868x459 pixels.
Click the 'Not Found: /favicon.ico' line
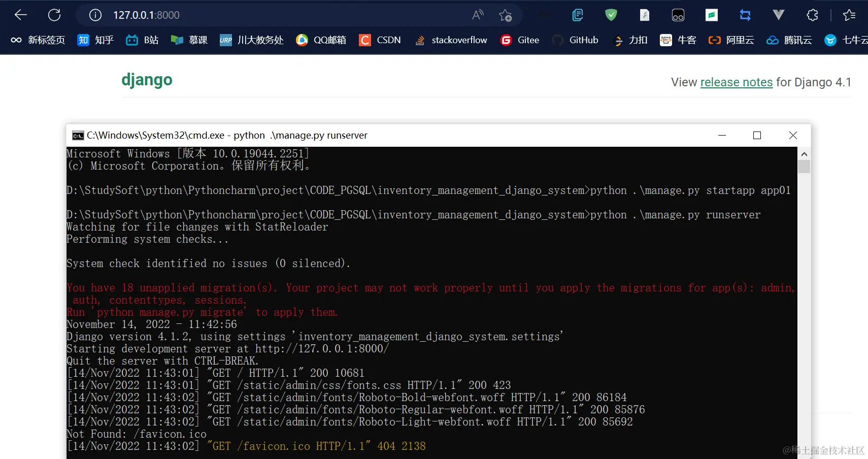[x=137, y=434]
